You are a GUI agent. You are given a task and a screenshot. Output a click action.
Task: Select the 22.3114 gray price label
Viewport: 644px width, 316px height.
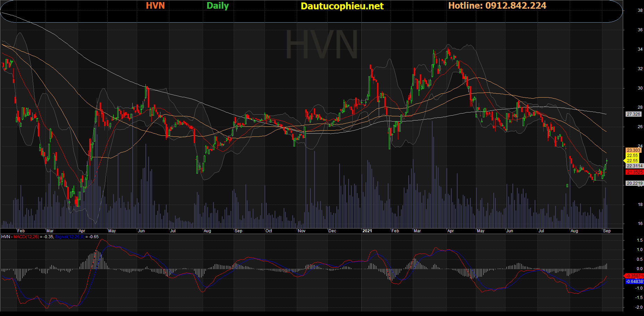click(x=634, y=166)
